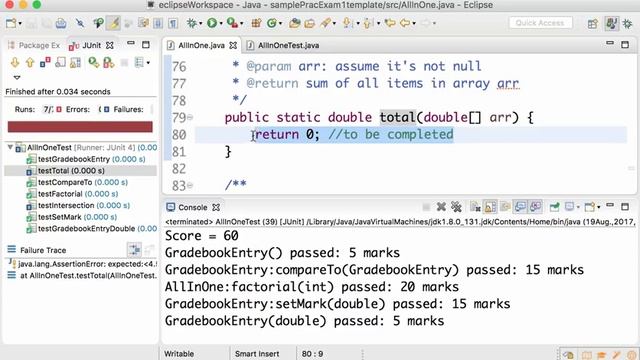Click the Open Task folder icon
This screenshot has width=640, height=360.
pos(310,23)
